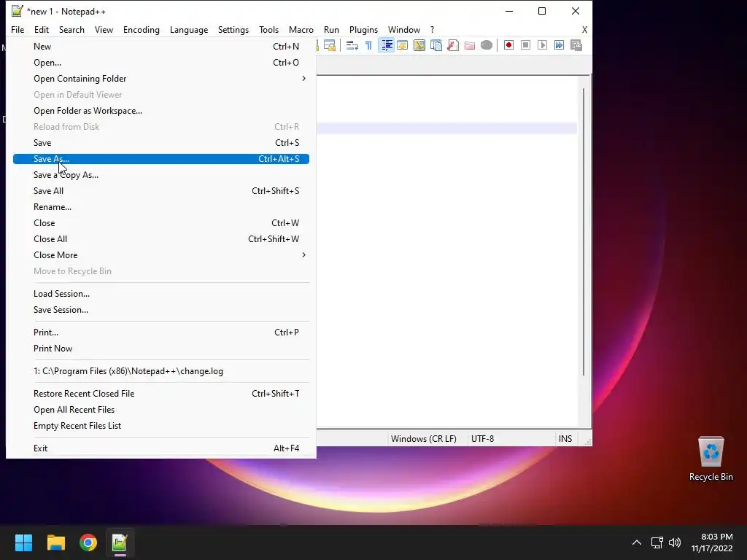The height and width of the screenshot is (560, 747).
Task: Click Notepad++ taskbar icon
Action: [120, 542]
